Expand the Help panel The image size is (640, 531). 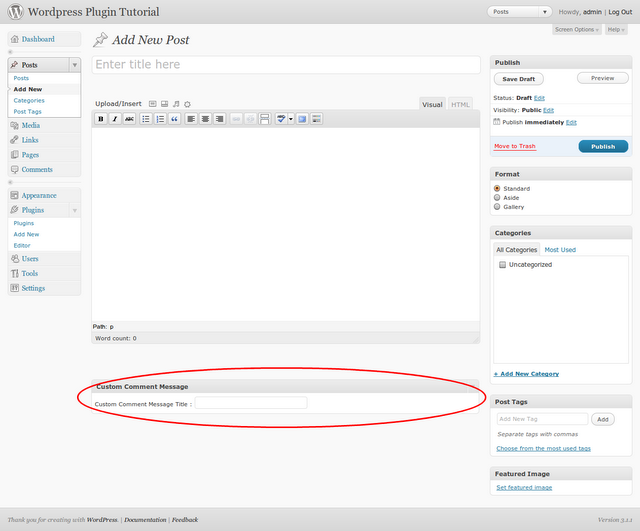point(616,29)
